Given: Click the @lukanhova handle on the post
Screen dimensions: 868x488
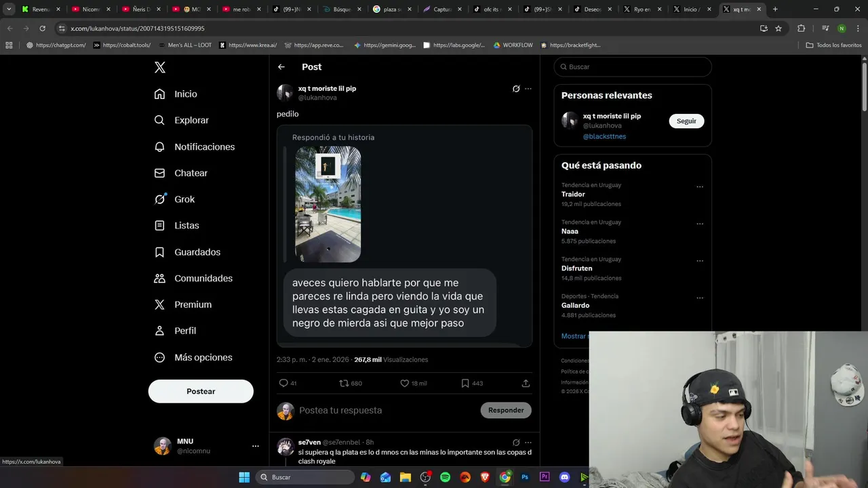Looking at the screenshot, I should click(317, 98).
